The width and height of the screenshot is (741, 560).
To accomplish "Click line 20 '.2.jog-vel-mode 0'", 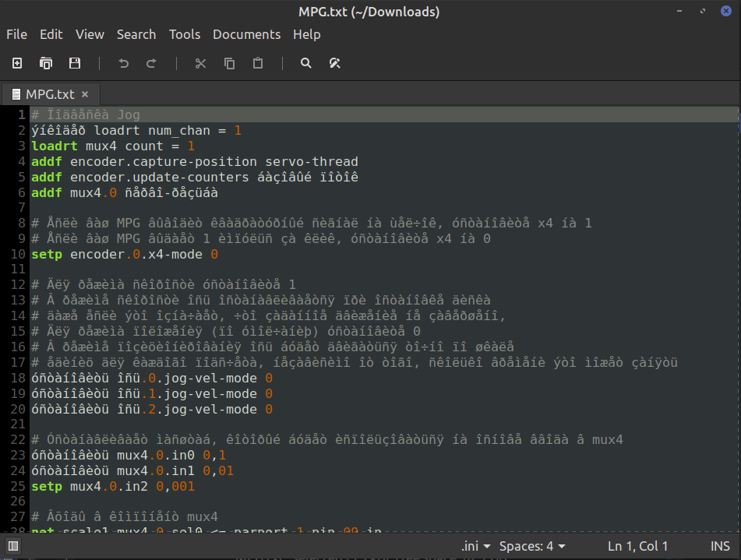I will (206, 409).
